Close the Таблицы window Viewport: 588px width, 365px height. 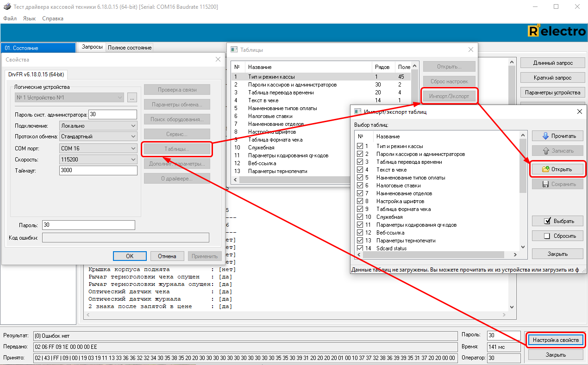tap(471, 49)
